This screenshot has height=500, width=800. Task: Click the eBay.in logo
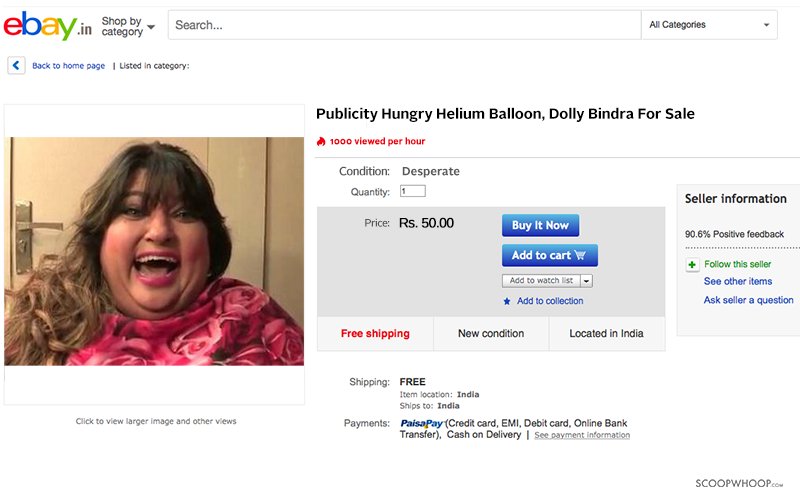click(47, 26)
